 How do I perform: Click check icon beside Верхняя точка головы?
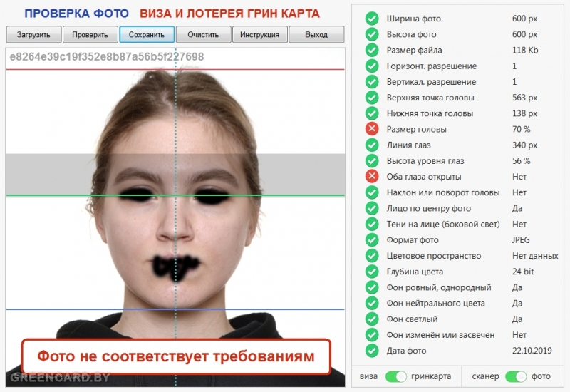pyautogui.click(x=372, y=98)
